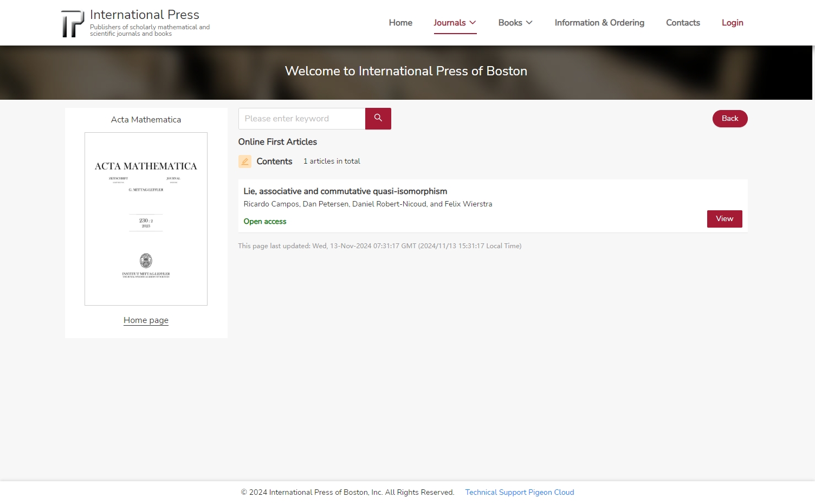This screenshot has width=815, height=504.
Task: Open the Books menu label
Action: [x=510, y=23]
